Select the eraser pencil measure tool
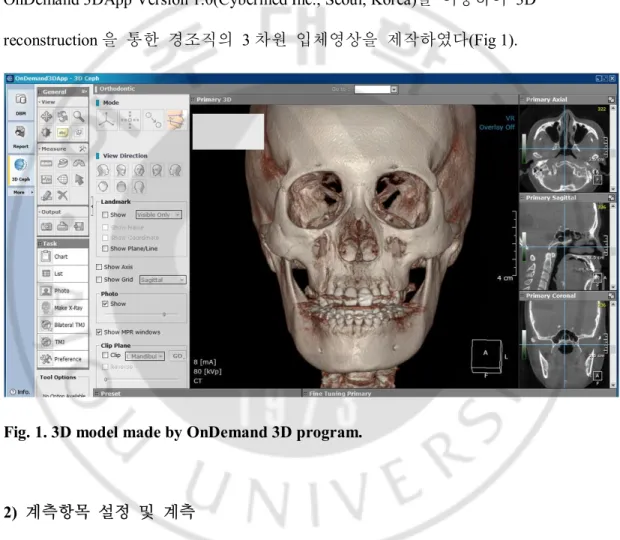Image resolution: width=620 pixels, height=540 pixels. click(46, 195)
